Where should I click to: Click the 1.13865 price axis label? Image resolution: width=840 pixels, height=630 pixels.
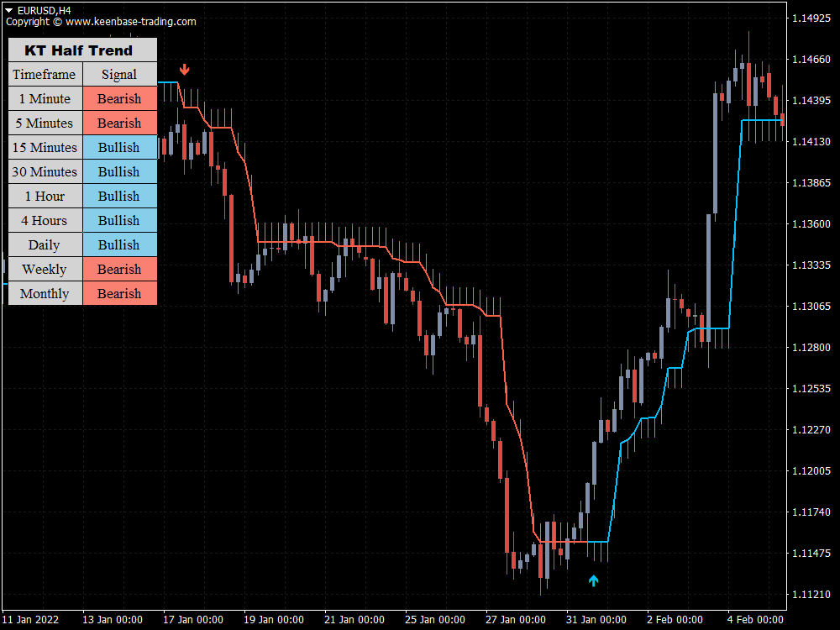click(x=811, y=182)
